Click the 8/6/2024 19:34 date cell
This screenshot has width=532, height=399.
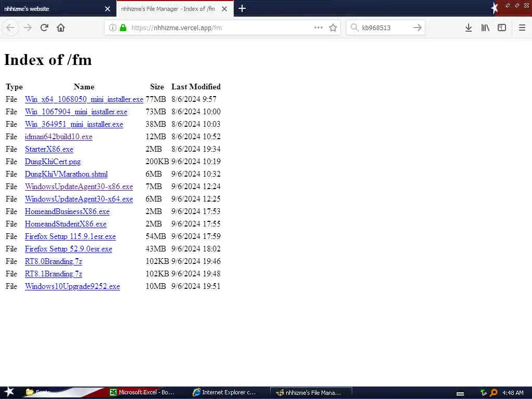tap(196, 149)
